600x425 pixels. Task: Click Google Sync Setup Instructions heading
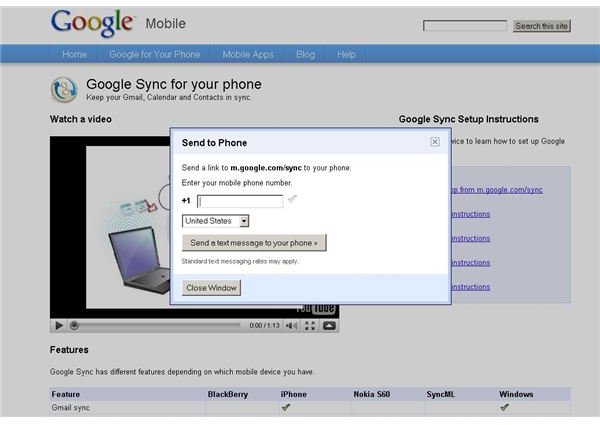(x=468, y=119)
